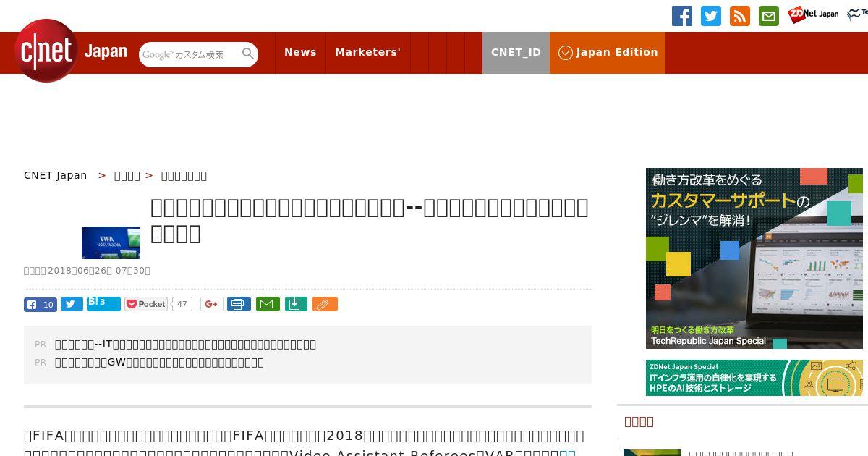This screenshot has height=456, width=868.
Task: Follow the CNET Japan breadcrumb link
Action: click(55, 175)
